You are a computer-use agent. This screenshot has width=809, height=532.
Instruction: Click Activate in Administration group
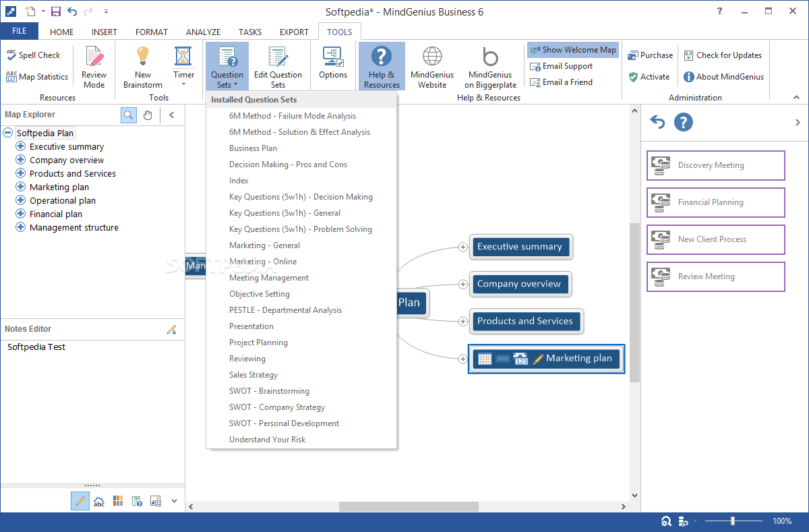pos(649,77)
